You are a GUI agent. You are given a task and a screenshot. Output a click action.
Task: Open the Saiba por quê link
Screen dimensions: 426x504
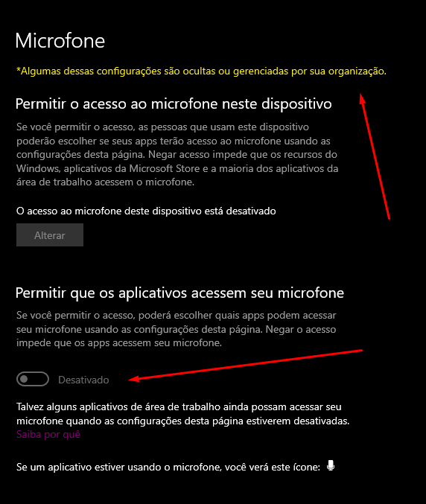48,435
